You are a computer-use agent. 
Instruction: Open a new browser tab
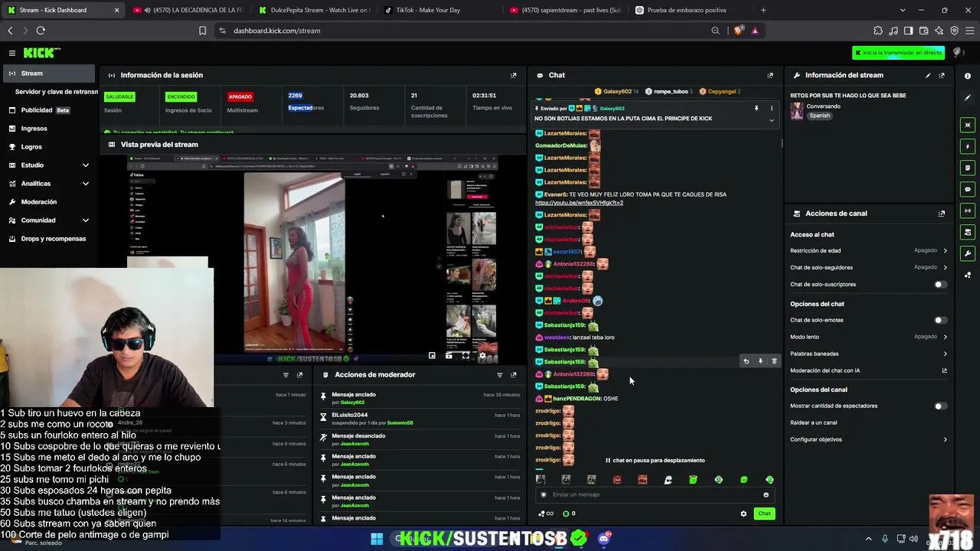click(763, 10)
